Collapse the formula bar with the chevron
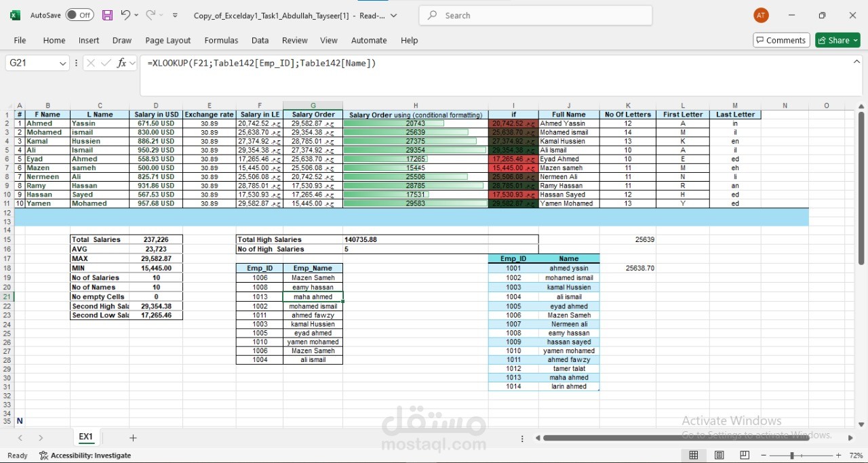 [856, 62]
